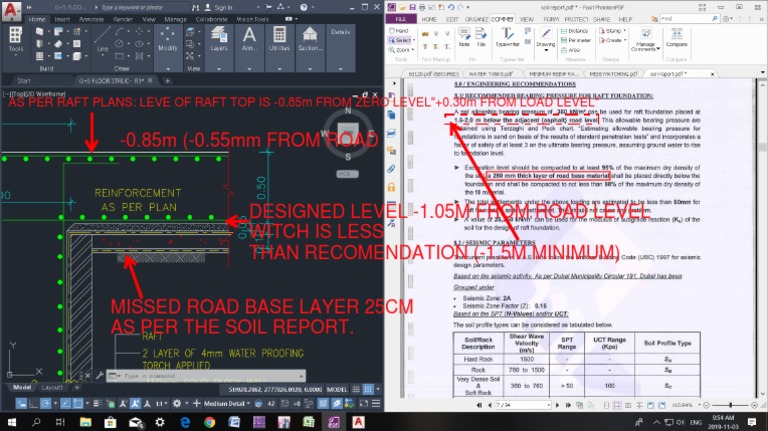Switch to the Insert ribbon tab
Viewport: 768px width, 431px height.
coord(62,19)
